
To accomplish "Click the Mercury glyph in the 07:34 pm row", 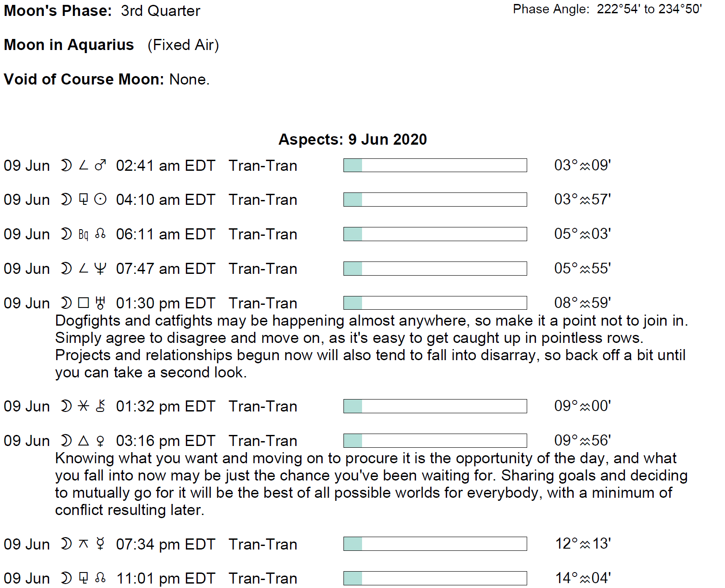I will [x=100, y=544].
